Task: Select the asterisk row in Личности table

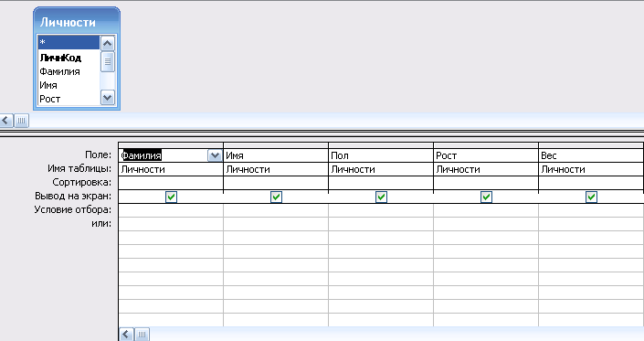Action: [x=69, y=42]
